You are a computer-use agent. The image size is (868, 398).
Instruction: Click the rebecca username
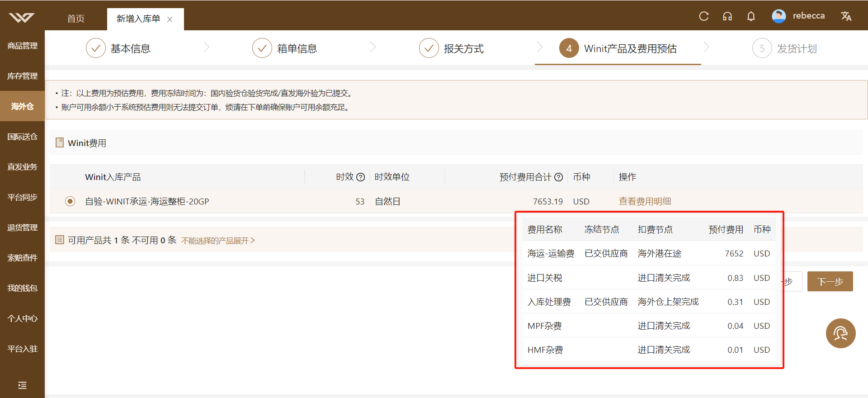click(x=808, y=16)
